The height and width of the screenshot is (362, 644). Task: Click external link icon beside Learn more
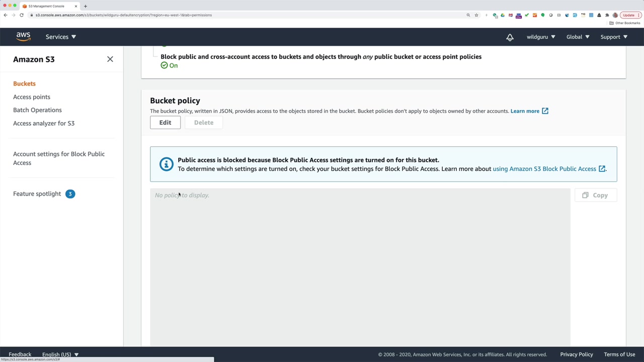(x=545, y=111)
